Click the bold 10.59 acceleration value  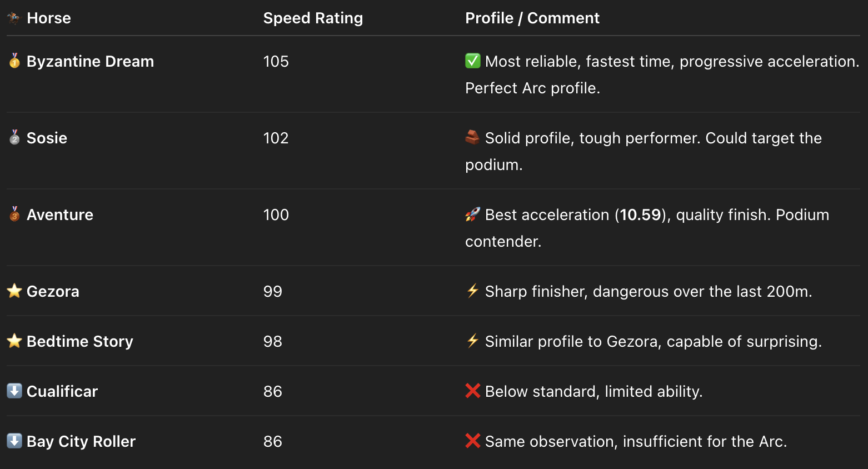click(640, 214)
